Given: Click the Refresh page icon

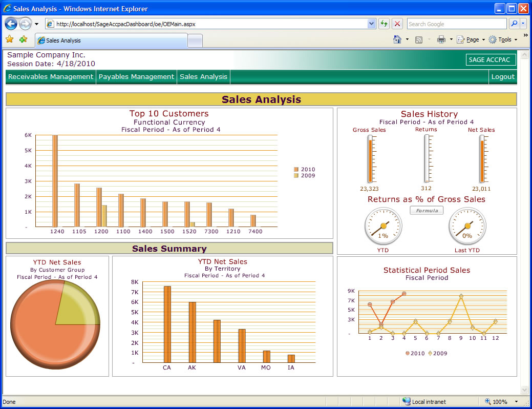Looking at the screenshot, I should pos(384,24).
